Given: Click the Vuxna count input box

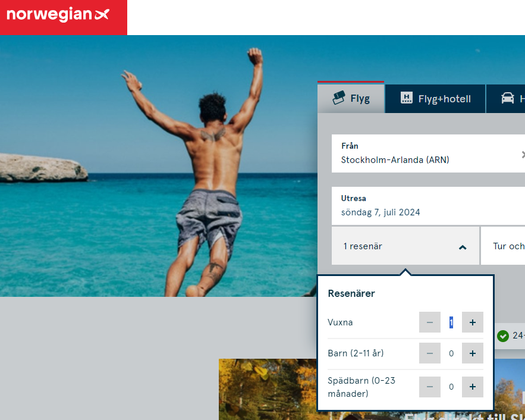Looking at the screenshot, I should tap(451, 322).
